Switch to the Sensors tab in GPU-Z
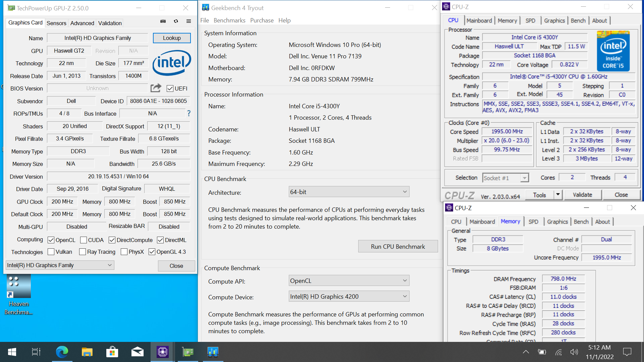The height and width of the screenshot is (362, 644). pyautogui.click(x=56, y=23)
